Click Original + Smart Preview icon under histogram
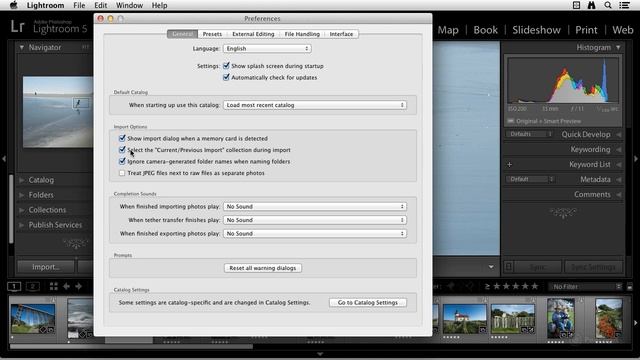The image size is (640, 360). coord(511,121)
